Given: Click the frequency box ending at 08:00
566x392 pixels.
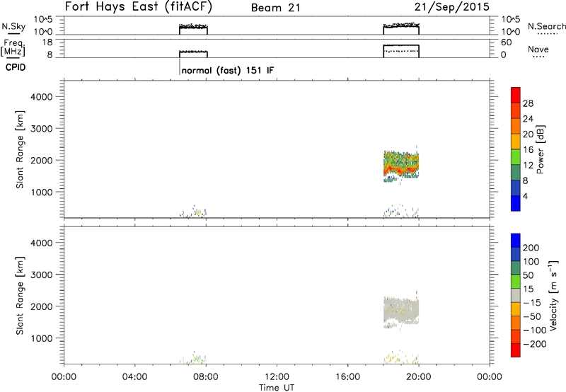Looking at the screenshot, I should tap(193, 54).
